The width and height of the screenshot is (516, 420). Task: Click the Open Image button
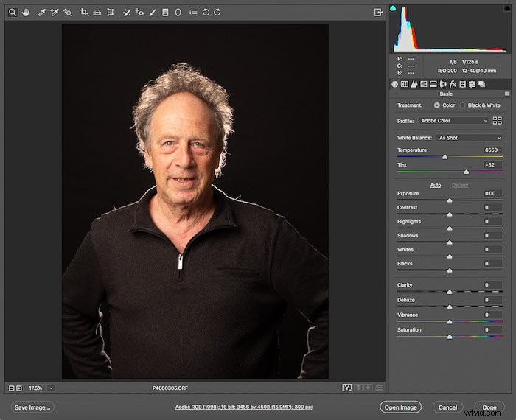(x=400, y=407)
